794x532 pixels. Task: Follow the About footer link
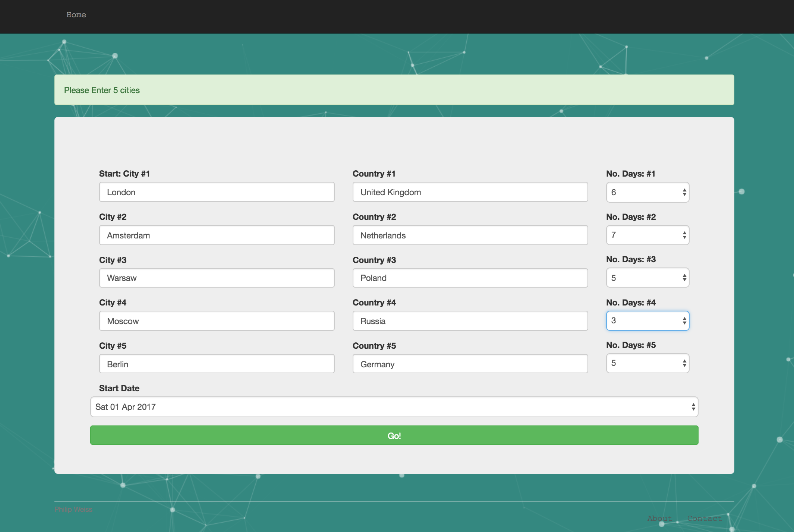click(x=659, y=518)
